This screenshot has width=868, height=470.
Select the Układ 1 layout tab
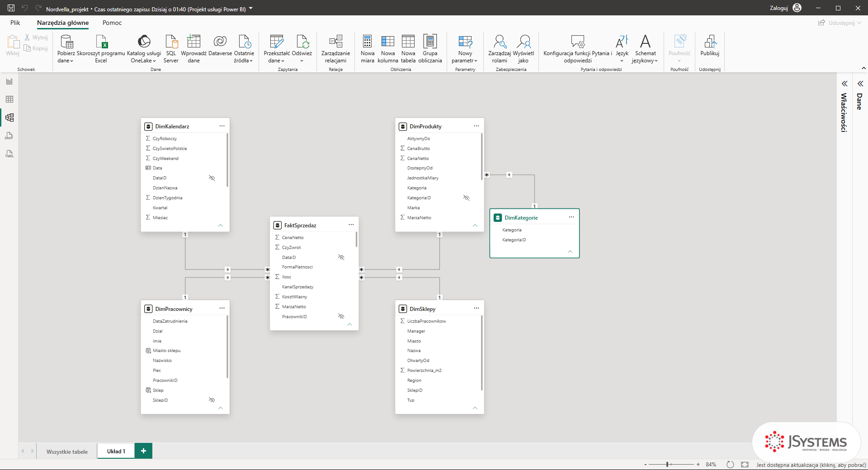(x=116, y=451)
